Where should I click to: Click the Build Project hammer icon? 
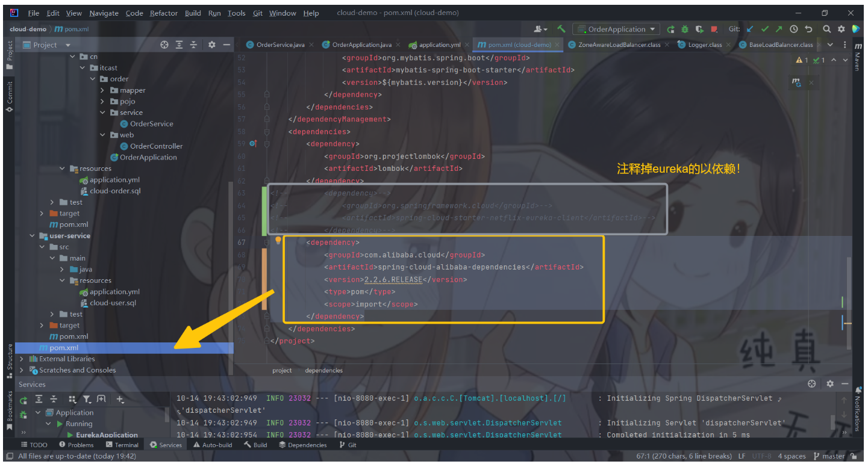click(x=561, y=29)
